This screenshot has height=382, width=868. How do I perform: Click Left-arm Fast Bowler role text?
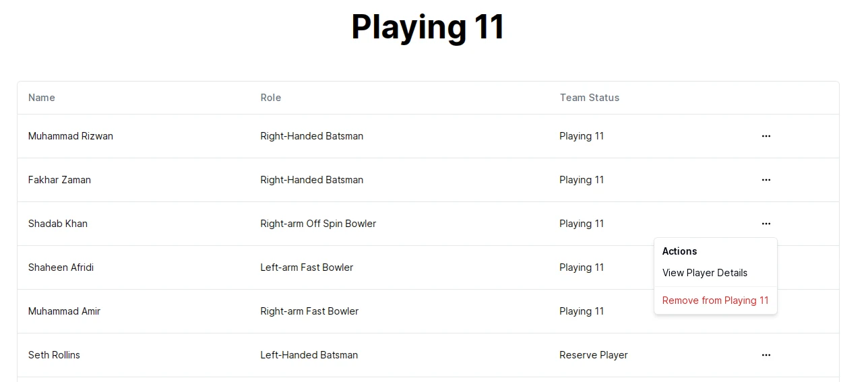307,267
